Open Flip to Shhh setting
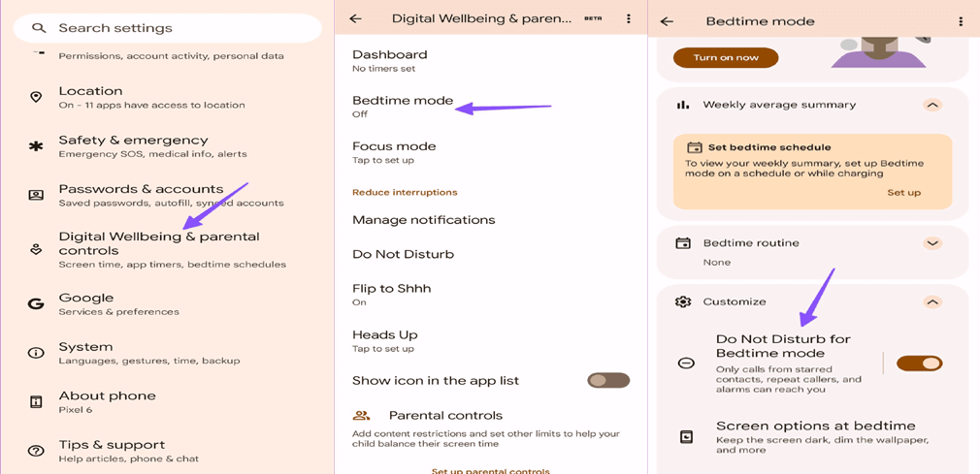Viewport: 980px width, 474px height. pos(491,295)
